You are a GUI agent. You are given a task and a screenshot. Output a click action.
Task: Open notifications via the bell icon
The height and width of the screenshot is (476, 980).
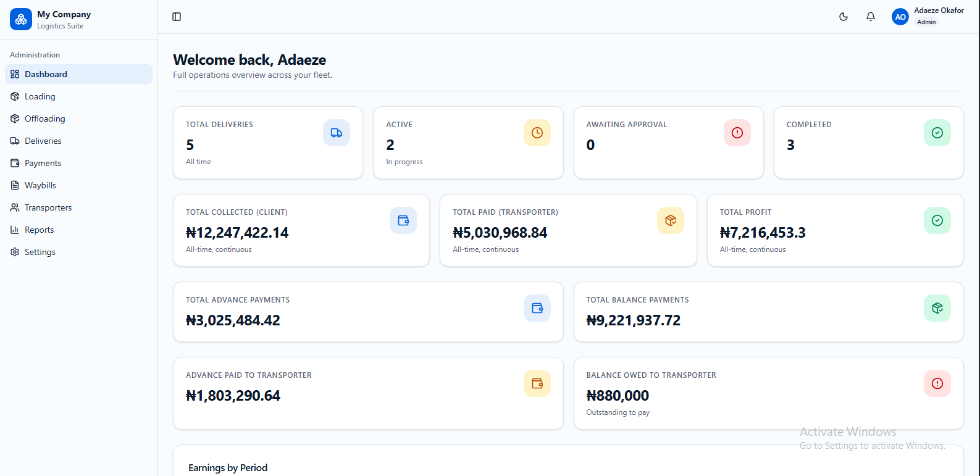(871, 17)
